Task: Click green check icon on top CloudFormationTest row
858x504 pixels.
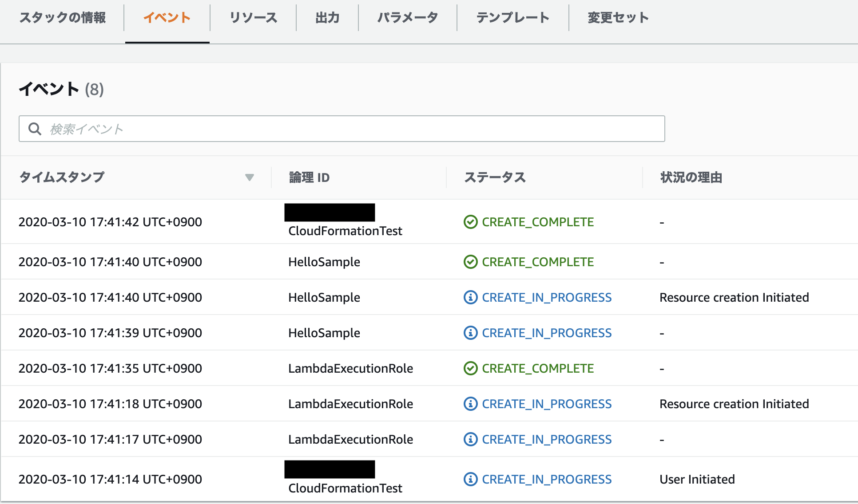Action: (x=470, y=222)
